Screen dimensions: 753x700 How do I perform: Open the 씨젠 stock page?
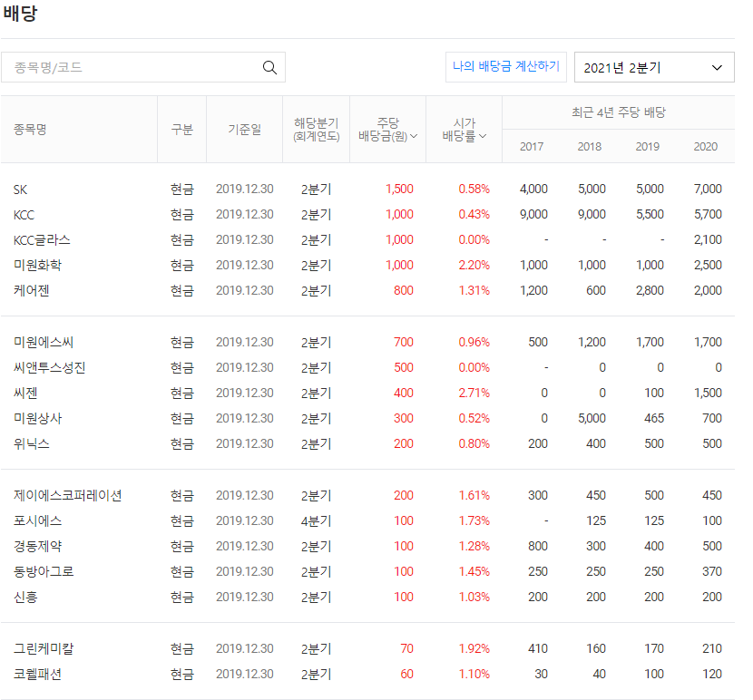pyautogui.click(x=25, y=393)
